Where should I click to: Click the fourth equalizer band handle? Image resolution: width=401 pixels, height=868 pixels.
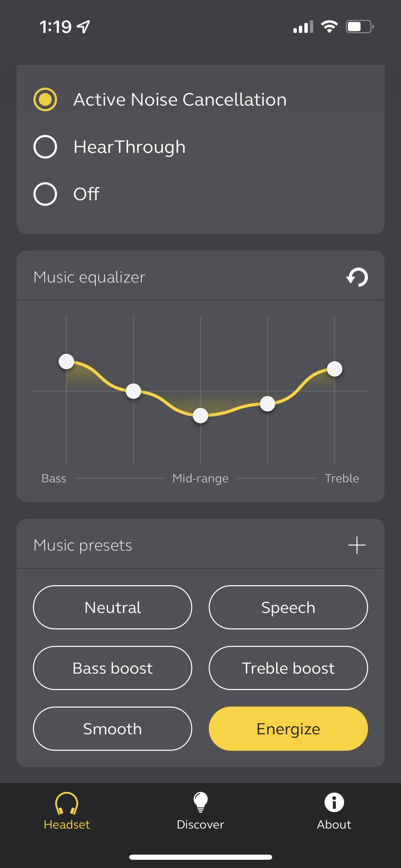(x=267, y=404)
